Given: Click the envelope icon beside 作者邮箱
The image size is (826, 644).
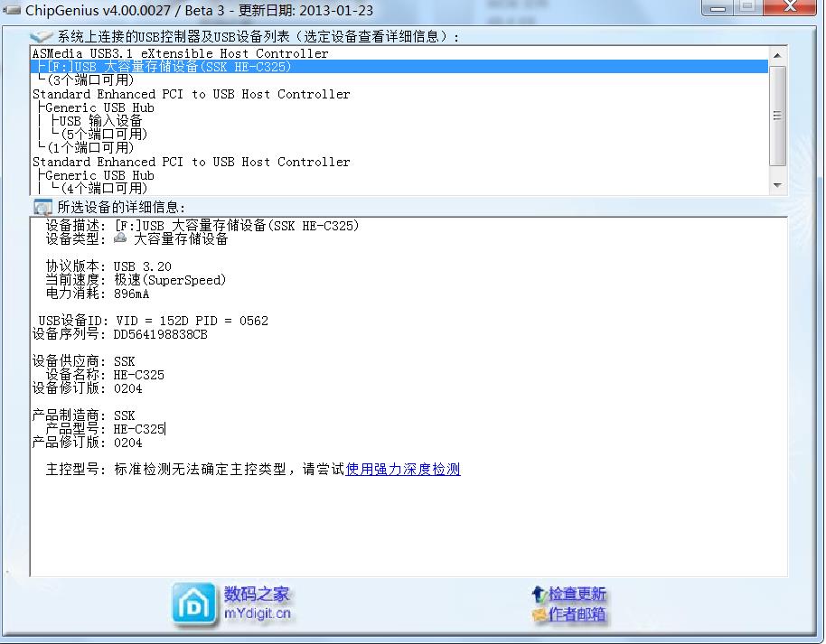Looking at the screenshot, I should [540, 613].
